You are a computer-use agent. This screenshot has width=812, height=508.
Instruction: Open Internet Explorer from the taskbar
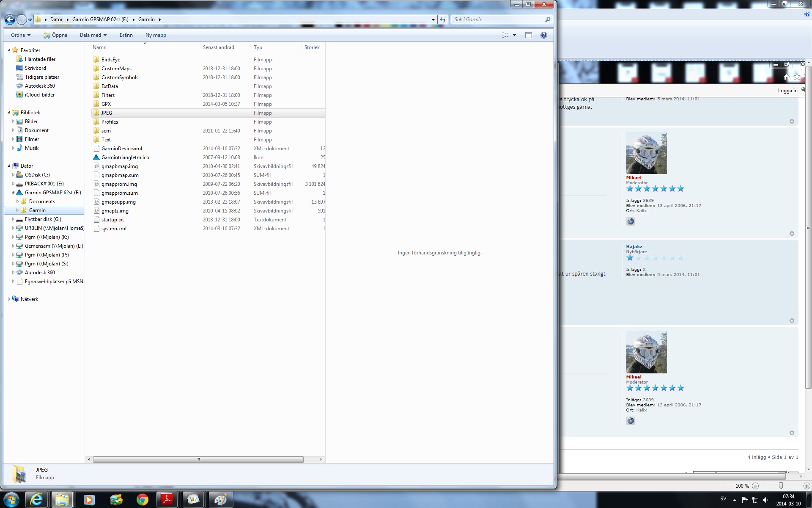click(x=36, y=500)
